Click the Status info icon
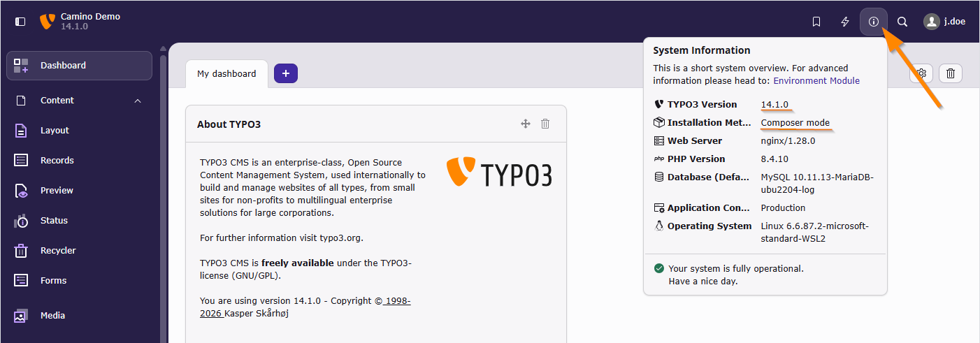Screen dimensions: 980x343 coord(21,221)
